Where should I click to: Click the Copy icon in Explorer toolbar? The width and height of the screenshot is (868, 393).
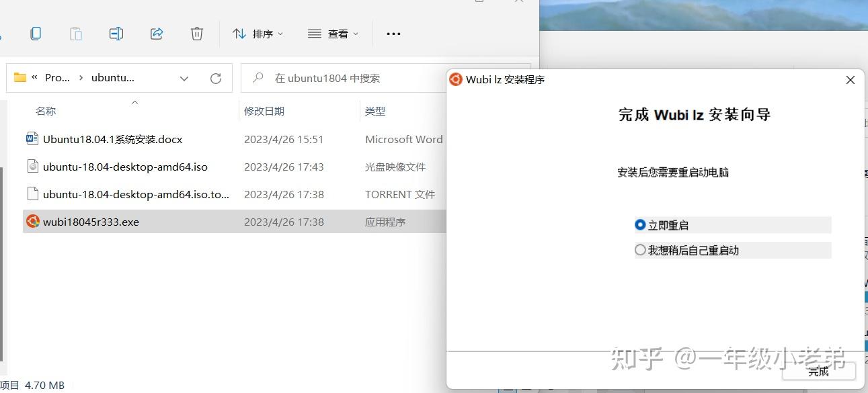(34, 33)
